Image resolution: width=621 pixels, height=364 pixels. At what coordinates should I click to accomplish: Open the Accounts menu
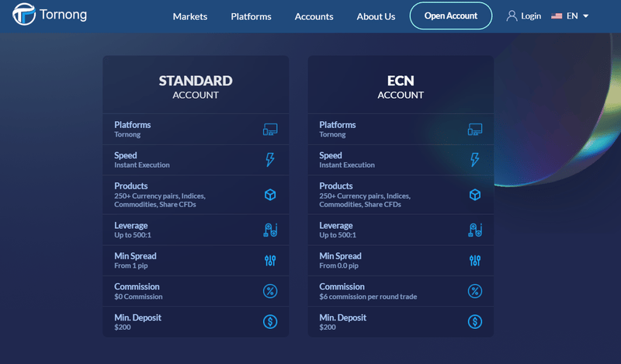click(x=314, y=16)
